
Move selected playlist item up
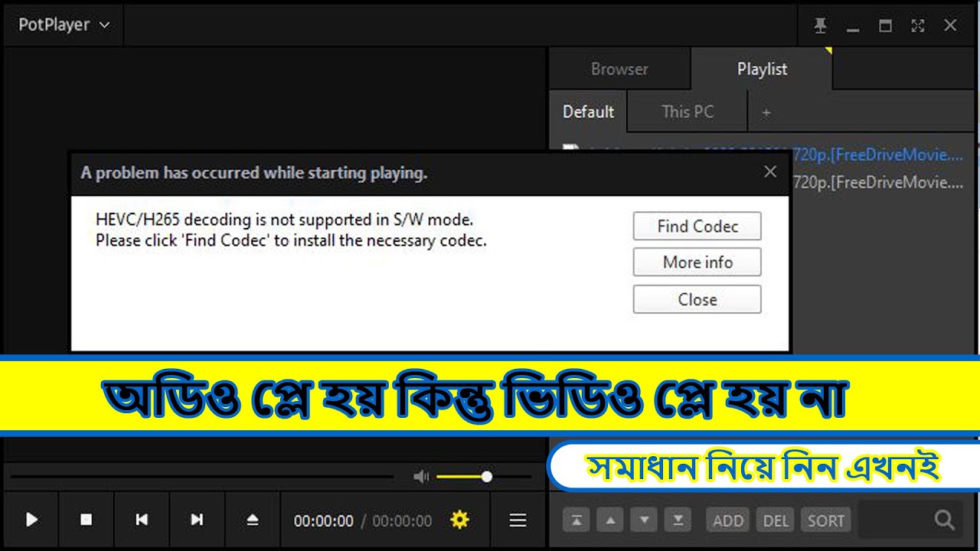pyautogui.click(x=610, y=521)
